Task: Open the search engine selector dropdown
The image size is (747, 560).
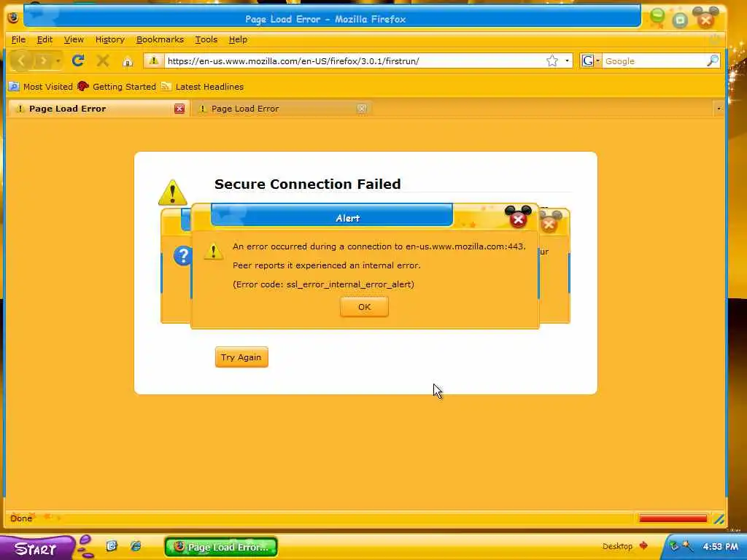Action: [x=591, y=61]
